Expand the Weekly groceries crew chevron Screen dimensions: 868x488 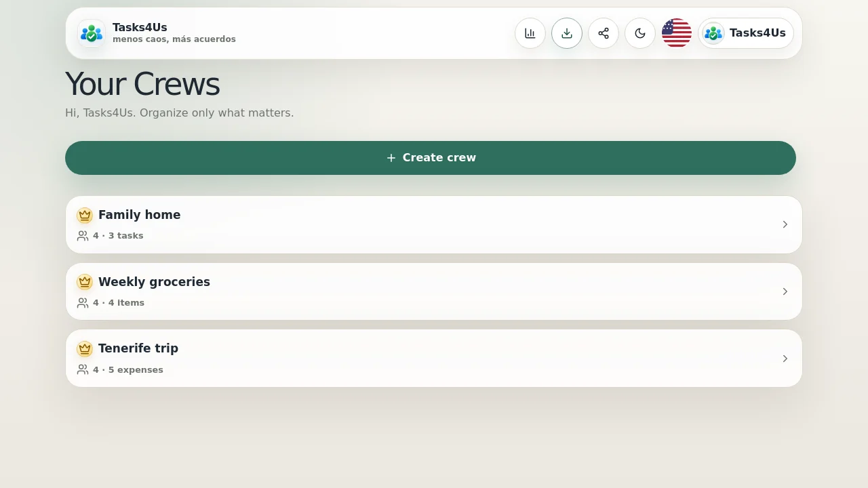pyautogui.click(x=785, y=291)
